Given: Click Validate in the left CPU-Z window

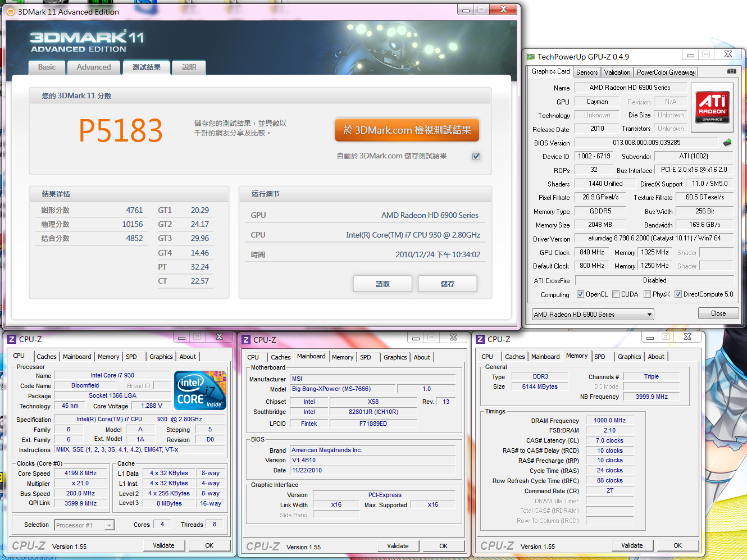Looking at the screenshot, I should pos(164,545).
